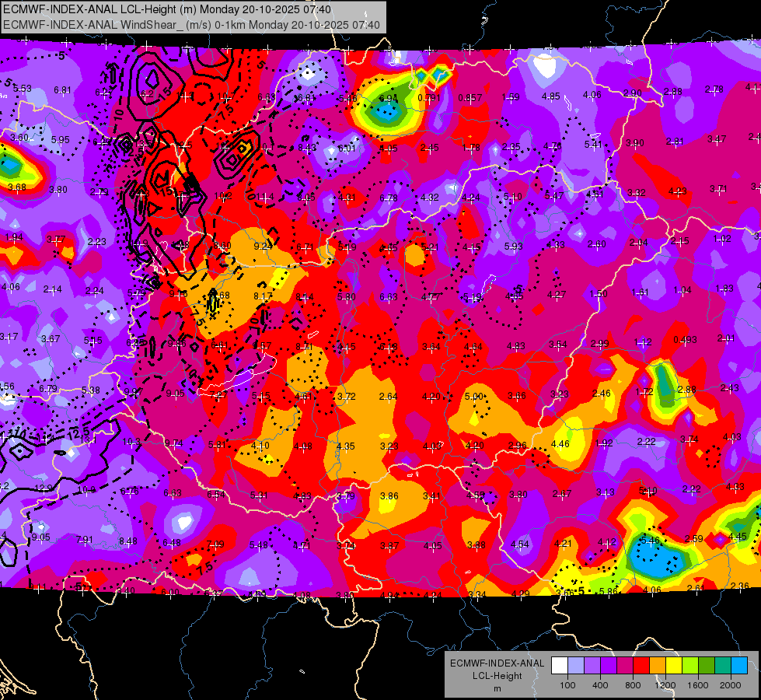Click the grid value 4.10
This screenshot has height=700, width=761.
pos(260,446)
